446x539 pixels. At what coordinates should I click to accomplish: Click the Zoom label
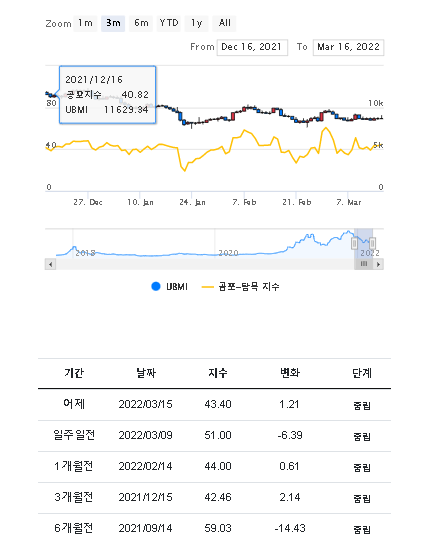coord(58,24)
